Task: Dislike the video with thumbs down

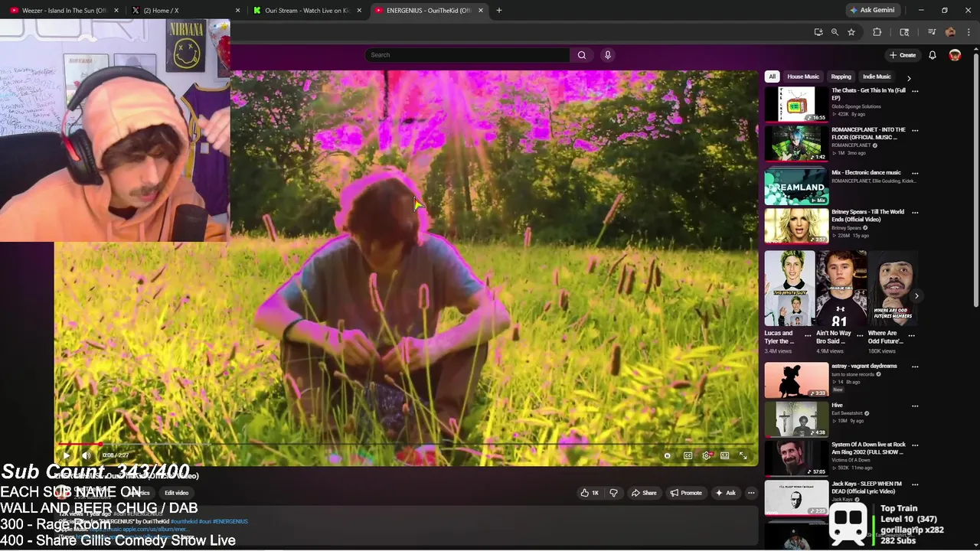Action: click(613, 493)
